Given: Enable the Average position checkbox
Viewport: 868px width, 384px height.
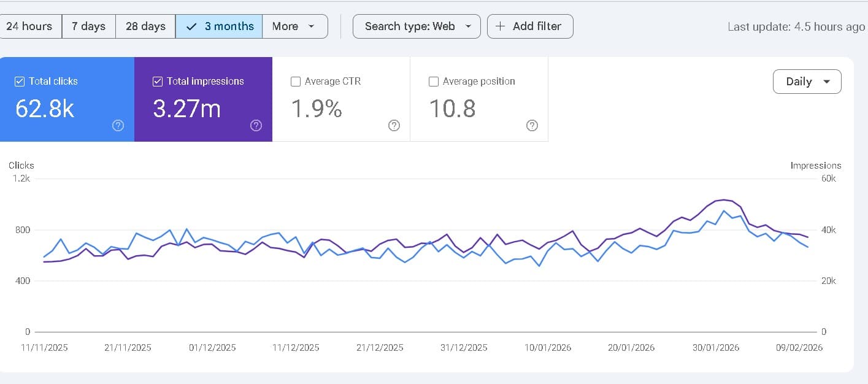Looking at the screenshot, I should coord(434,82).
